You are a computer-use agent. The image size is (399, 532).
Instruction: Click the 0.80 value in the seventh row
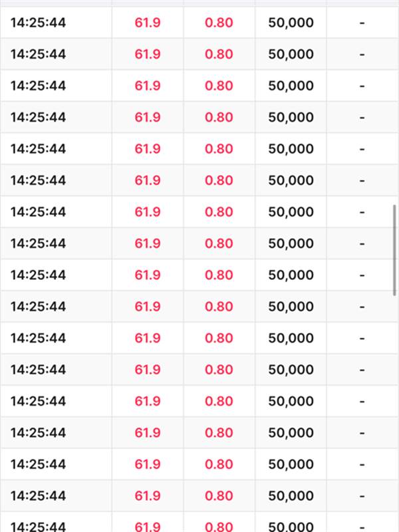tap(219, 212)
